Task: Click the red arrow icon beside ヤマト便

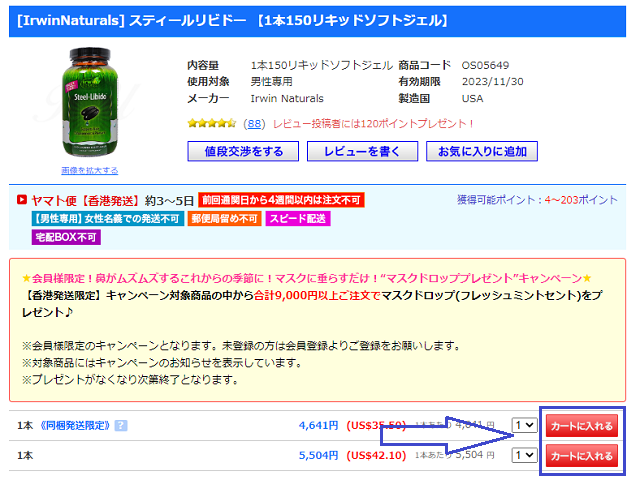Action: coord(22,200)
